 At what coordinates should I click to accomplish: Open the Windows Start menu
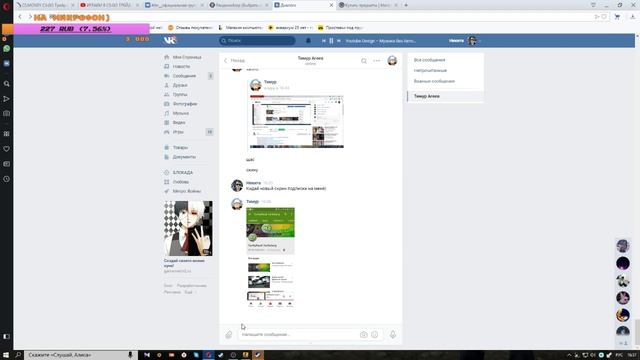(x=6, y=355)
